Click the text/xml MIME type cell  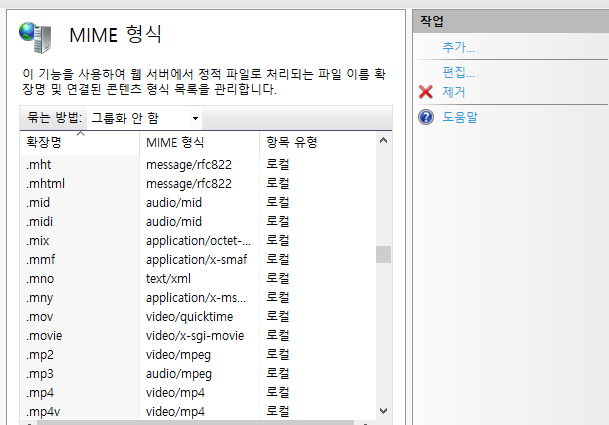pos(168,279)
